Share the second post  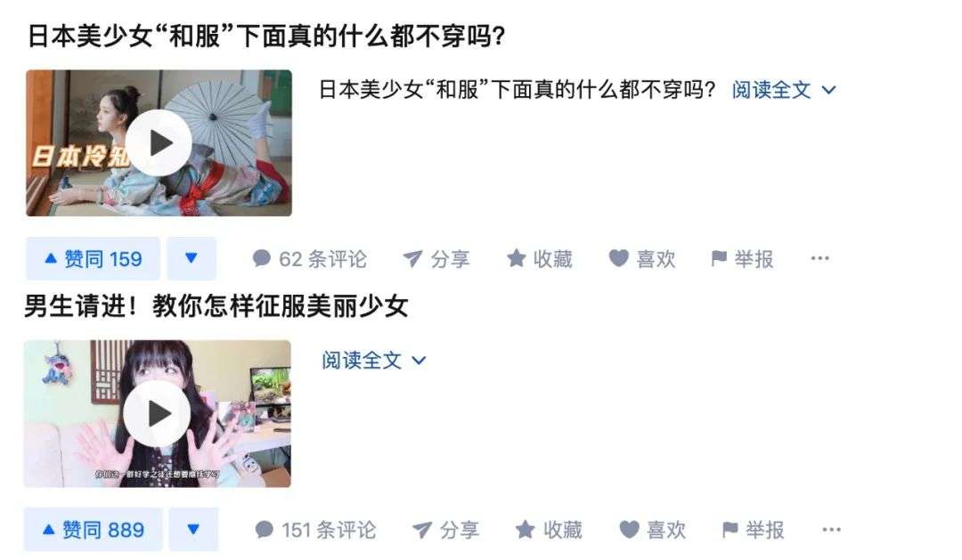point(445,530)
